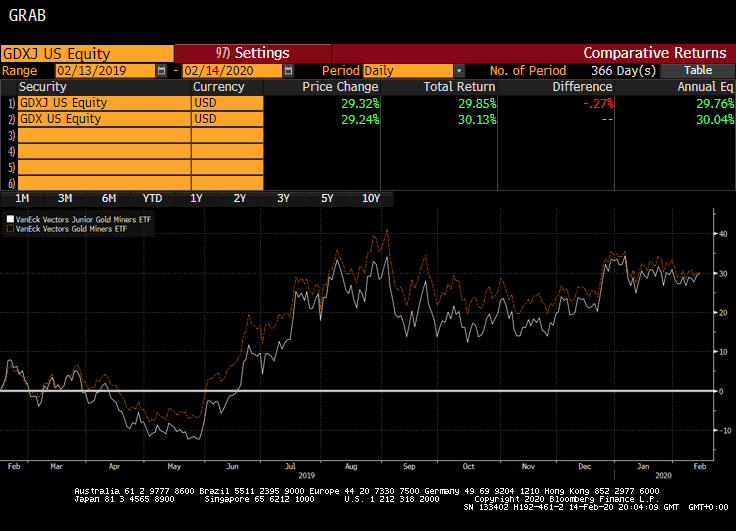Click GDXJ total return value 29.85%
Screen dimensions: 736x531
477,103
